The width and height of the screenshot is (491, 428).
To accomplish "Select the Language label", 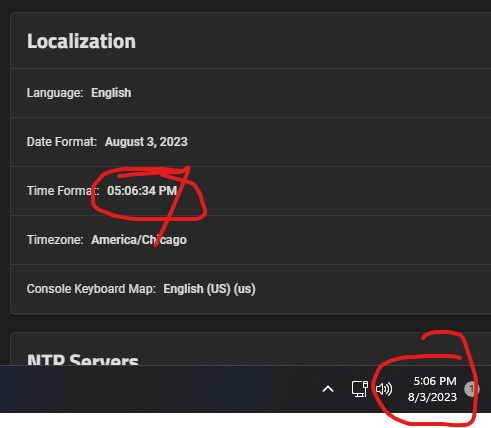I will tap(55, 93).
